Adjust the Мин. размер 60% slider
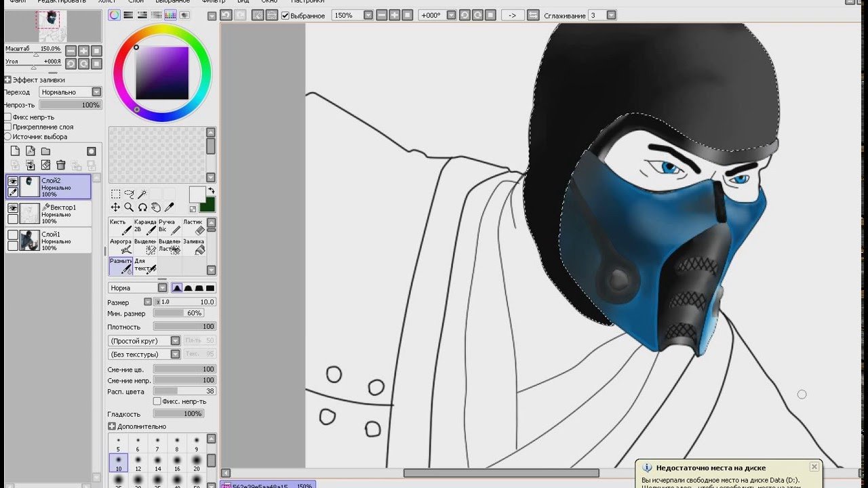868x488 pixels. coord(178,313)
